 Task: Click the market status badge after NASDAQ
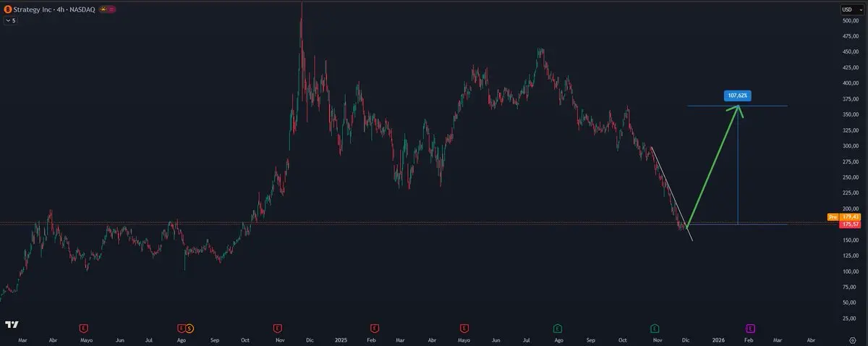[109, 9]
